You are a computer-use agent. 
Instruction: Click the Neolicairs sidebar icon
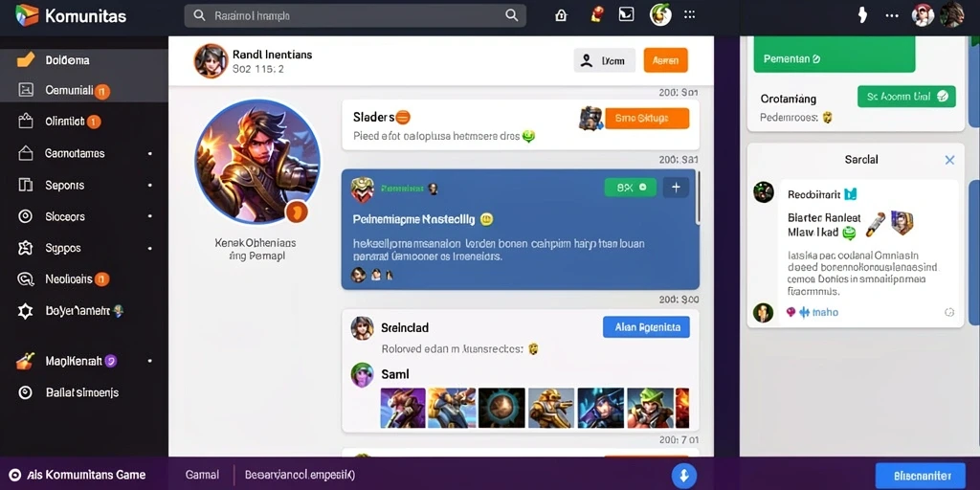[25, 279]
